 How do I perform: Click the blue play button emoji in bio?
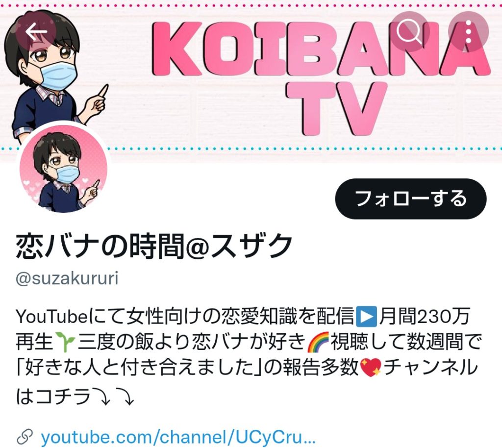[x=366, y=316]
